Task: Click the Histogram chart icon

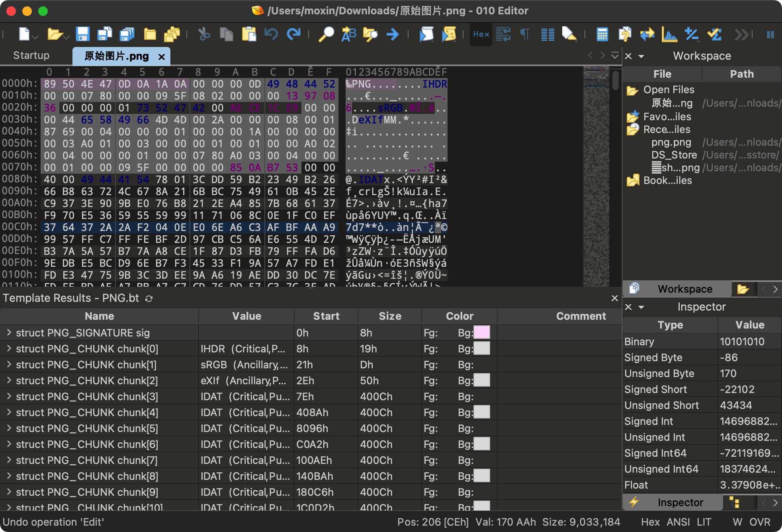Action: 669,35
